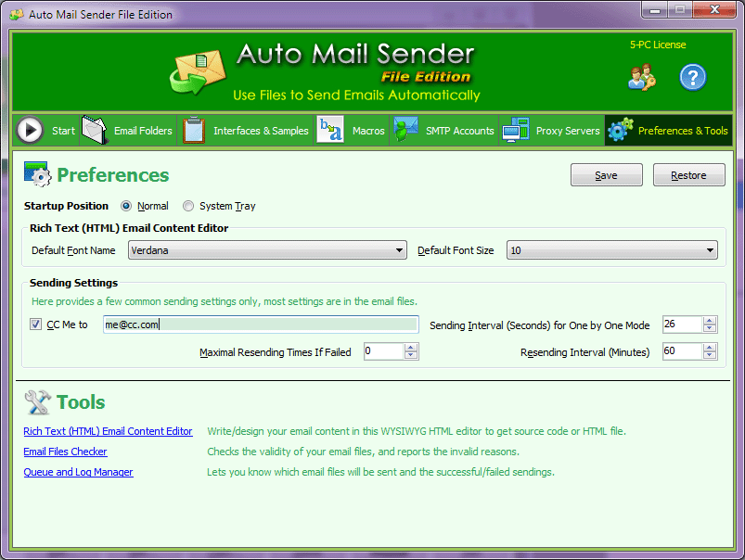This screenshot has height=560, width=745.
Task: Open help via the blue question mark
Action: 693,78
